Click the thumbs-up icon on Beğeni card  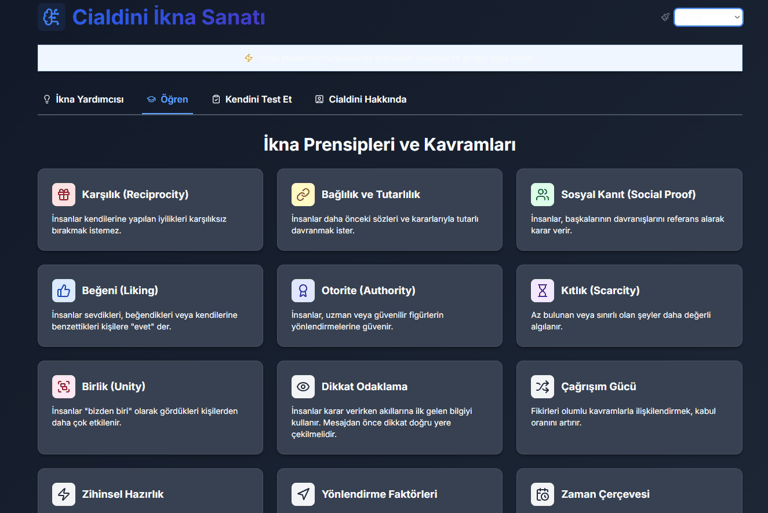pyautogui.click(x=64, y=291)
